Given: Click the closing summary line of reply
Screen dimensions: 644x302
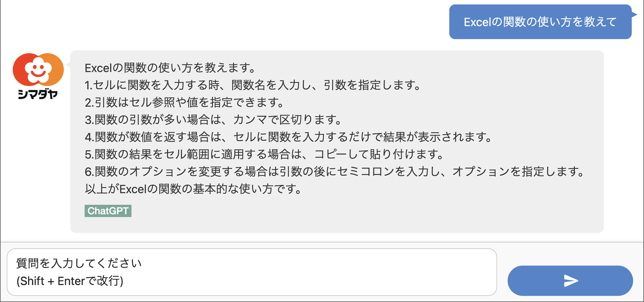Looking at the screenshot, I should (193, 189).
